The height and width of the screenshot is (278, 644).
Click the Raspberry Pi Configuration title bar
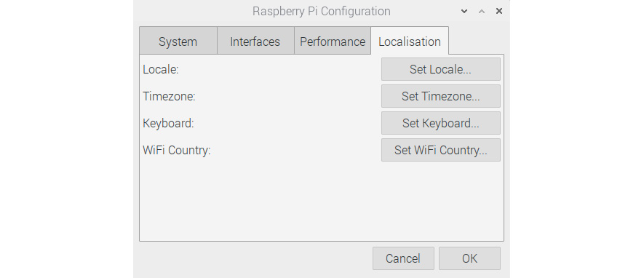(321, 11)
